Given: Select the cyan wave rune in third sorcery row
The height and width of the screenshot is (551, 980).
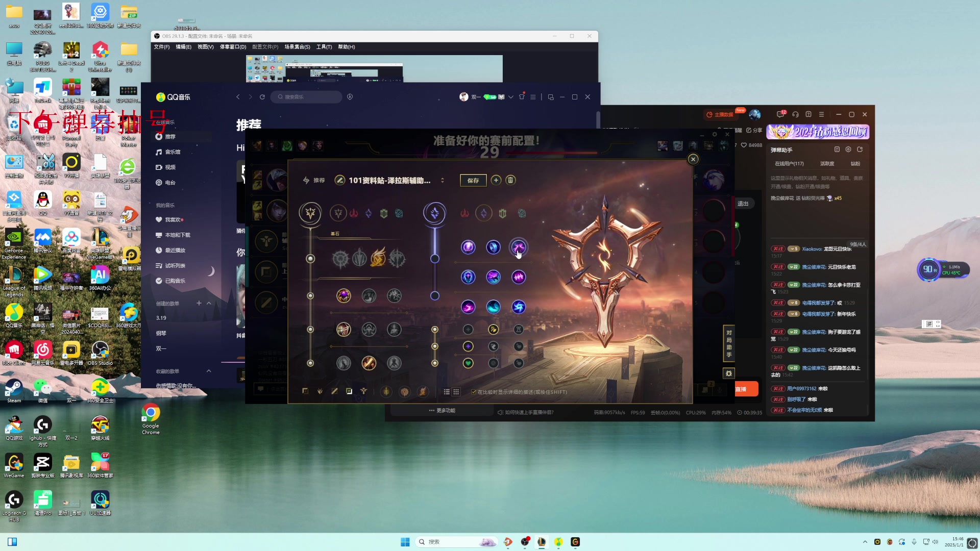Looking at the screenshot, I should (493, 307).
